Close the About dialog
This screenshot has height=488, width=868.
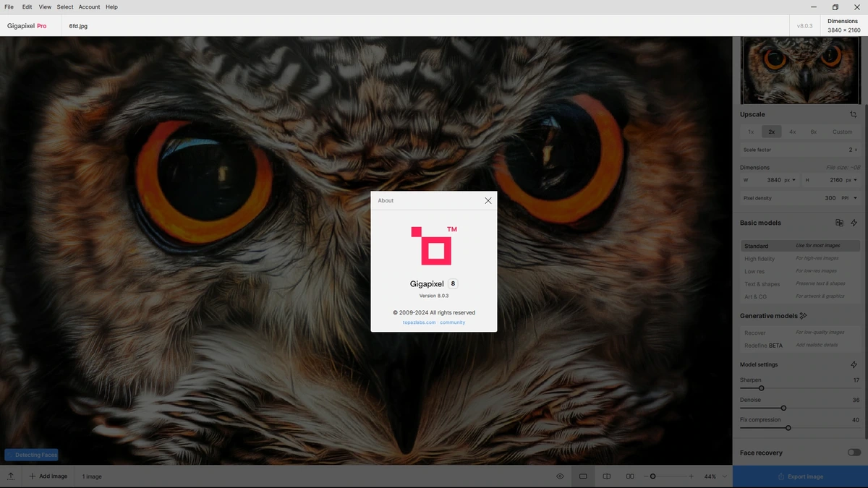[x=488, y=200]
